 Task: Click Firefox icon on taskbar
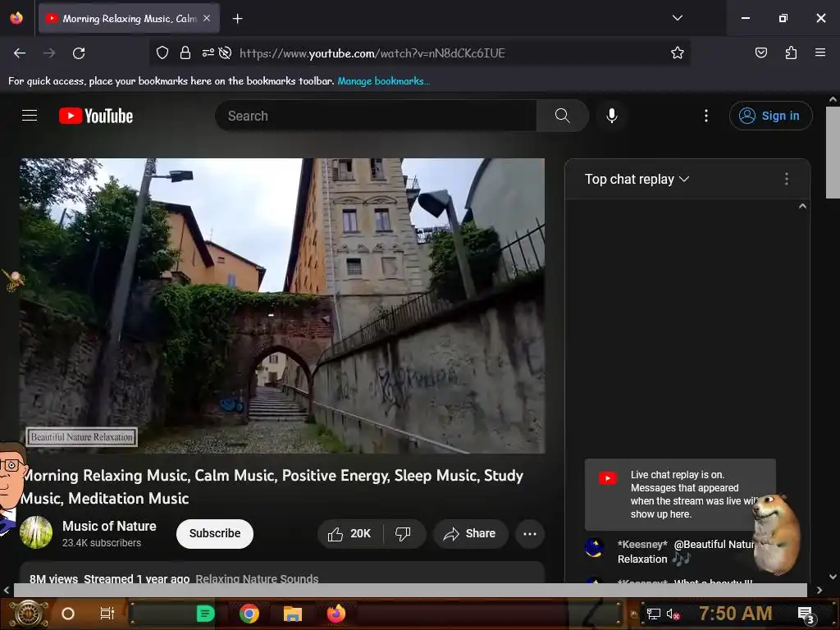point(336,614)
